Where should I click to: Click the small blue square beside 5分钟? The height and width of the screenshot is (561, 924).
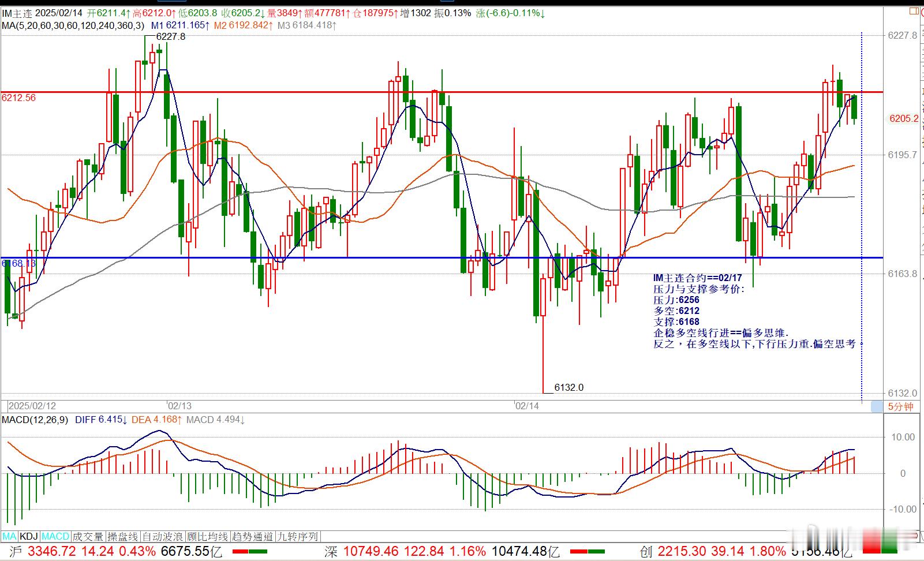coord(876,406)
